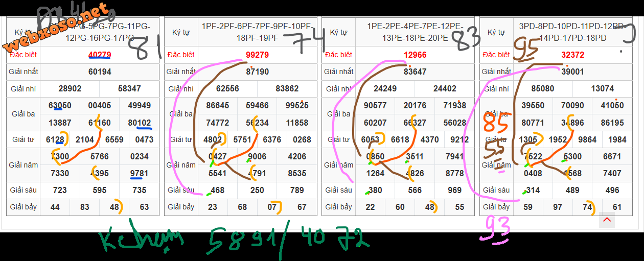
Task: Select second prize number 83862
Action: (287, 89)
